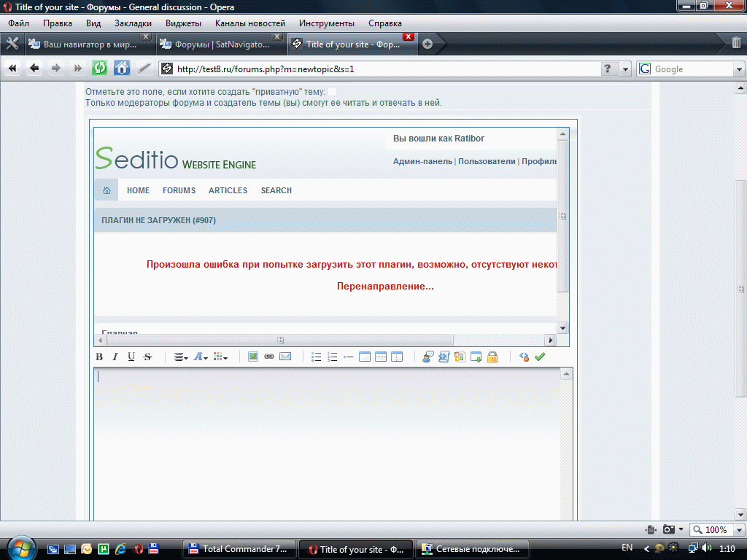Viewport: 747px width, 560px height.
Task: Insert a column-split block icon
Action: 397,357
